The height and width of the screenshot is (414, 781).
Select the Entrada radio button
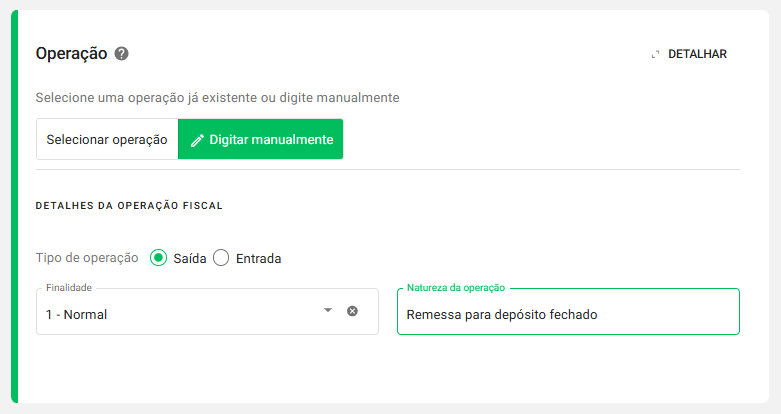click(x=222, y=258)
